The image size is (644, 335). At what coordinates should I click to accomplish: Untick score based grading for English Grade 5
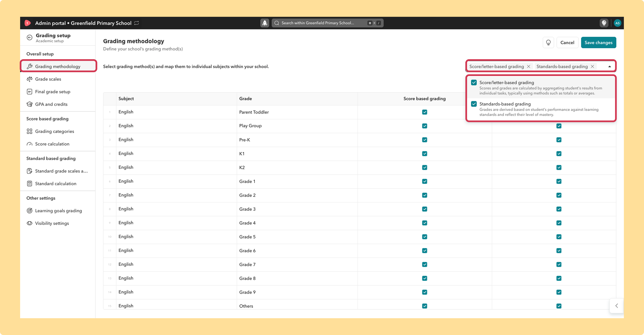point(425,237)
